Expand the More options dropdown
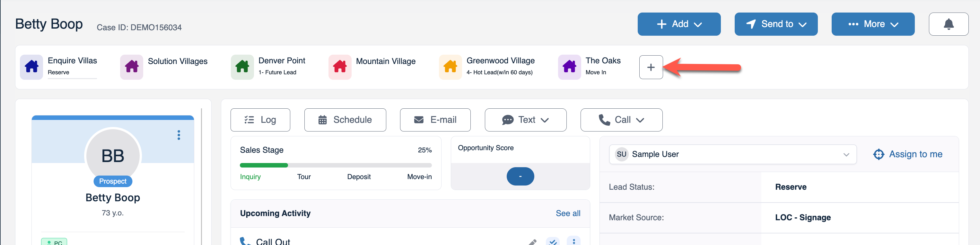The height and width of the screenshot is (245, 980). (x=873, y=24)
